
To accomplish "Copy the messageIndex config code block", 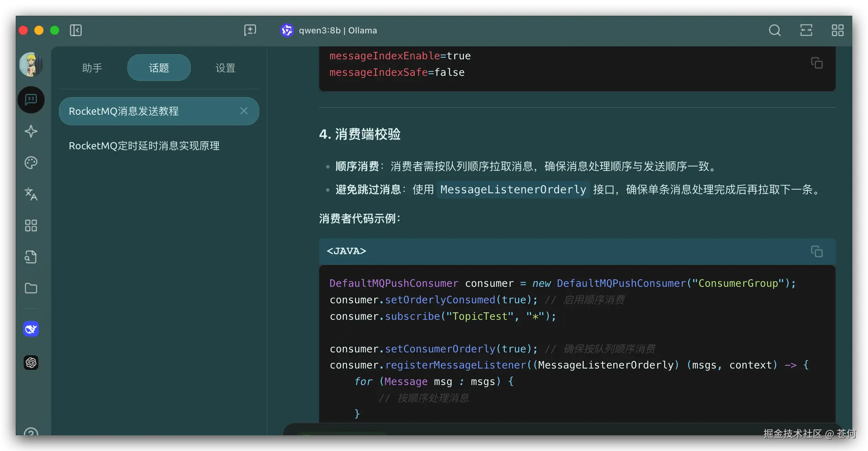I will (x=817, y=63).
